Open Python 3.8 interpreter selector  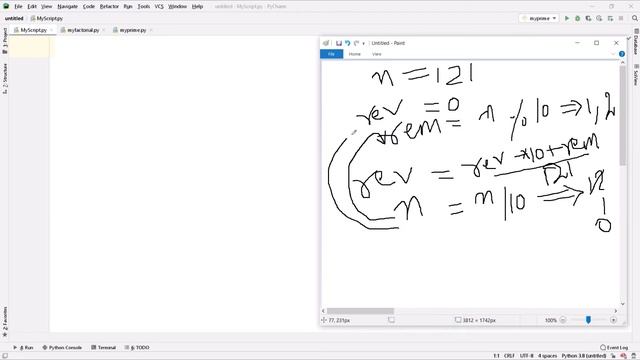click(x=584, y=356)
